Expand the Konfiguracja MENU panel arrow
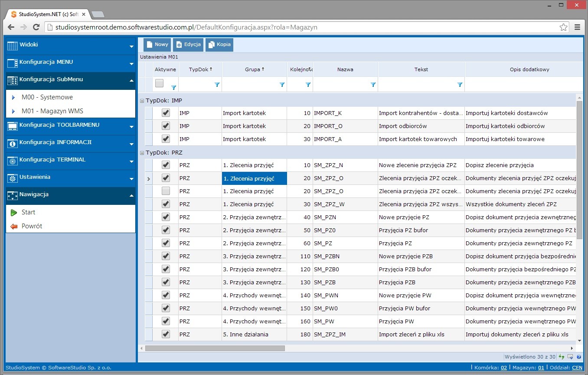Image resolution: width=588 pixels, height=375 pixels. pyautogui.click(x=131, y=64)
